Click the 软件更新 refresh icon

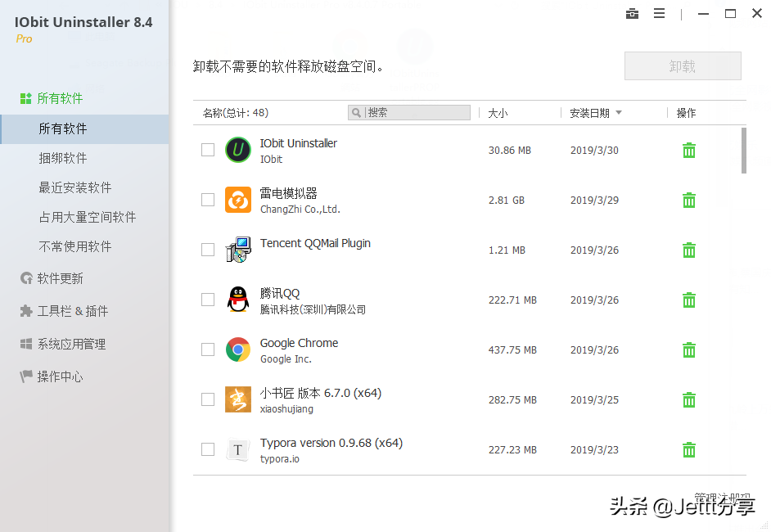coord(26,278)
